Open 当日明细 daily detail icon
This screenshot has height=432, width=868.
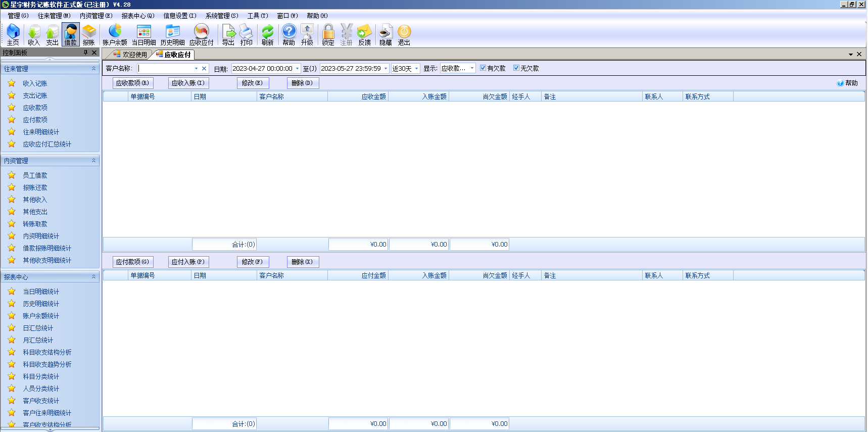click(144, 35)
